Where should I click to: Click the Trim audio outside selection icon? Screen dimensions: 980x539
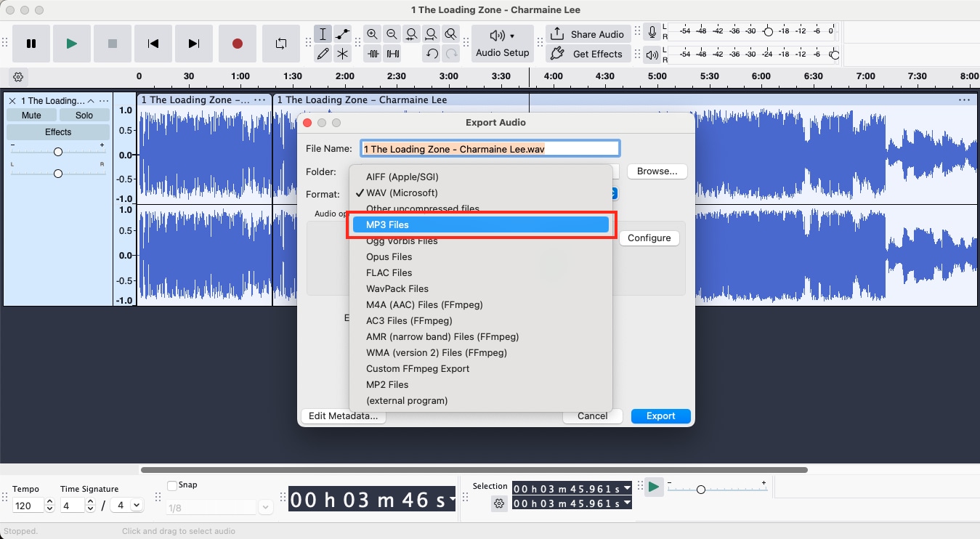coord(373,53)
